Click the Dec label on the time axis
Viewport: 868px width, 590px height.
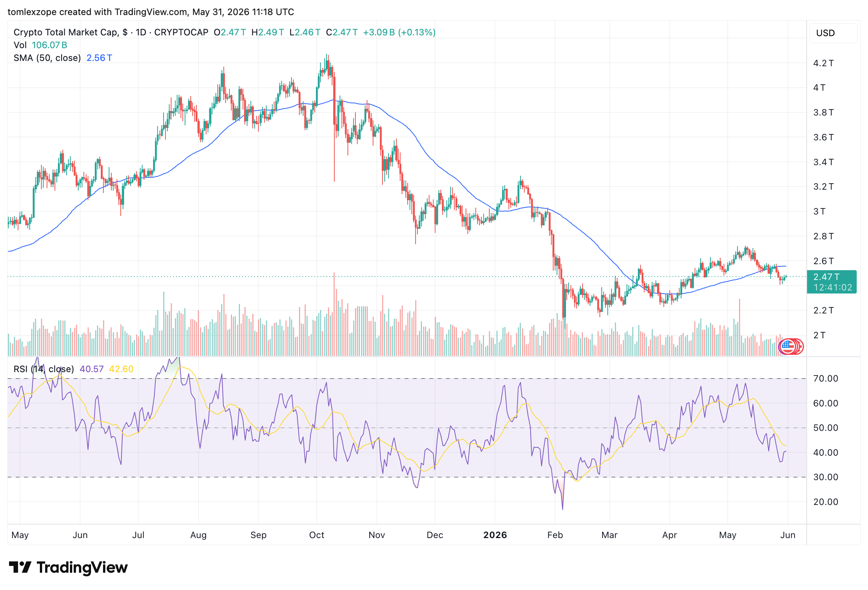click(435, 535)
